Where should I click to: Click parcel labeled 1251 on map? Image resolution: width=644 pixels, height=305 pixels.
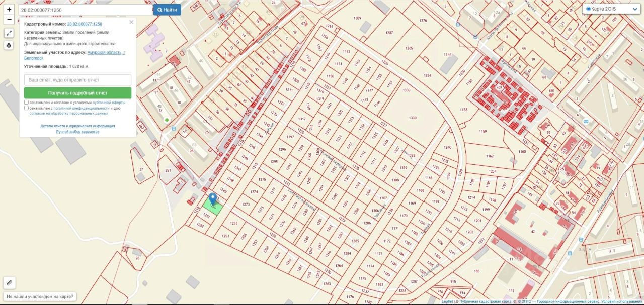[206, 216]
